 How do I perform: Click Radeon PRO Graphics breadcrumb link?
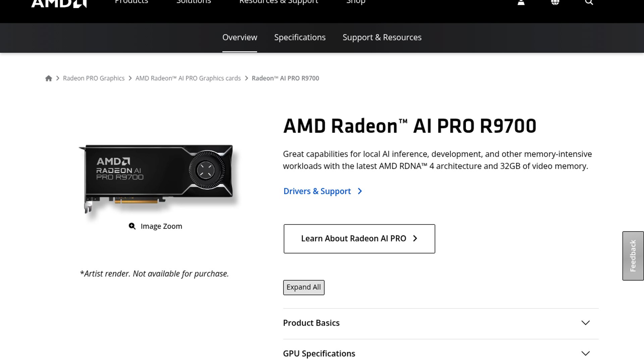[94, 78]
